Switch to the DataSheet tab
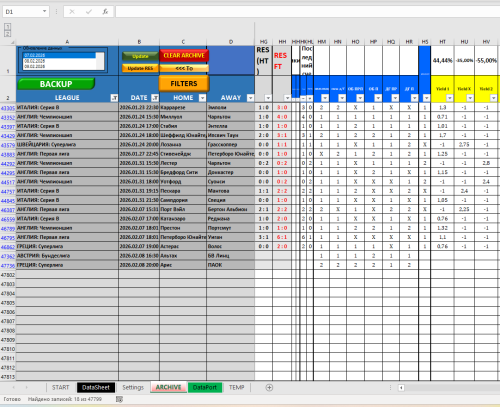This screenshot has width=500, height=407. click(x=96, y=387)
